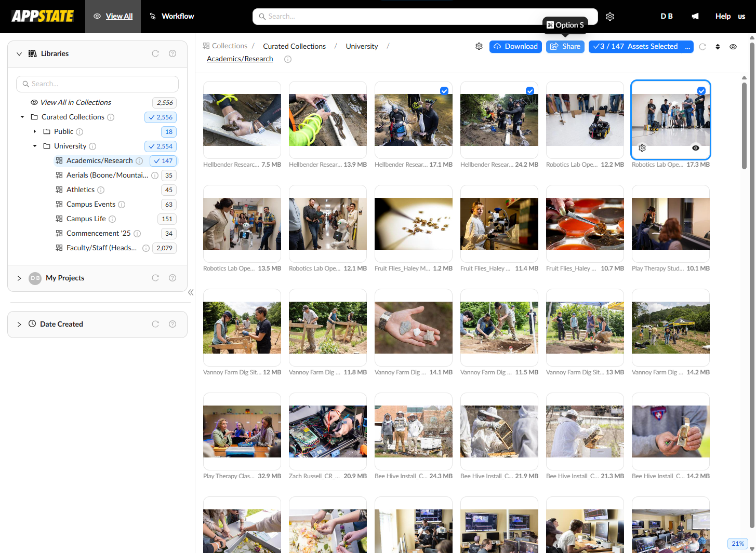Toggle the Curated Collections 2,556 selection badge

[161, 117]
